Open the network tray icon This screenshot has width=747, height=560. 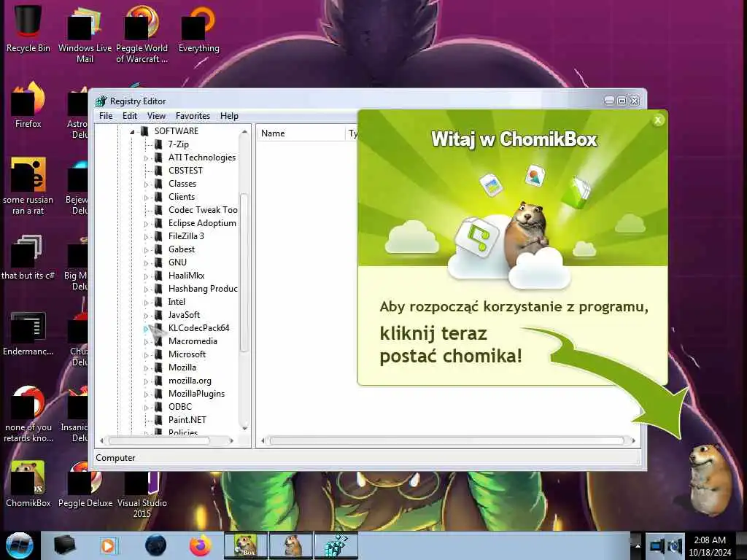point(657,545)
